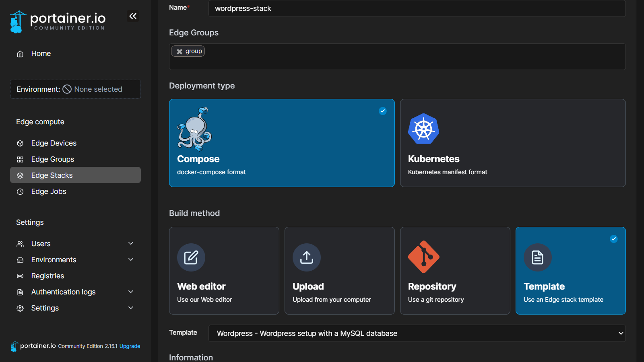Click the Web editor pencil icon

coord(191,257)
